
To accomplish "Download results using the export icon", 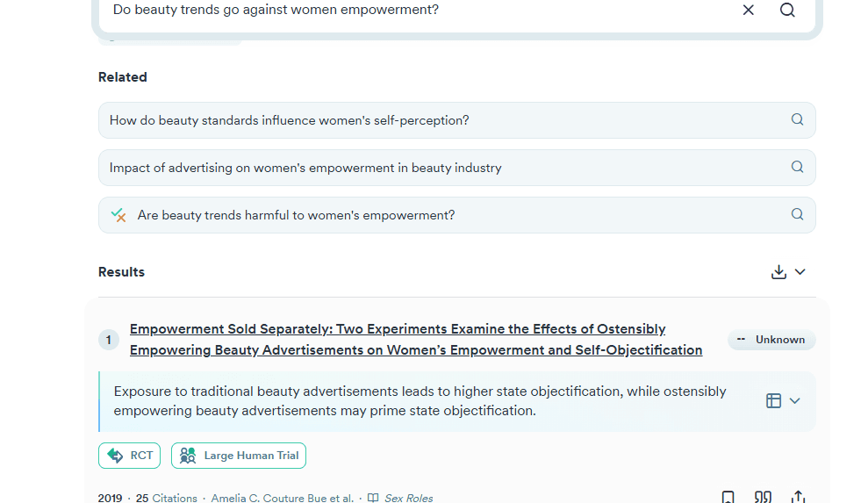I will [778, 272].
